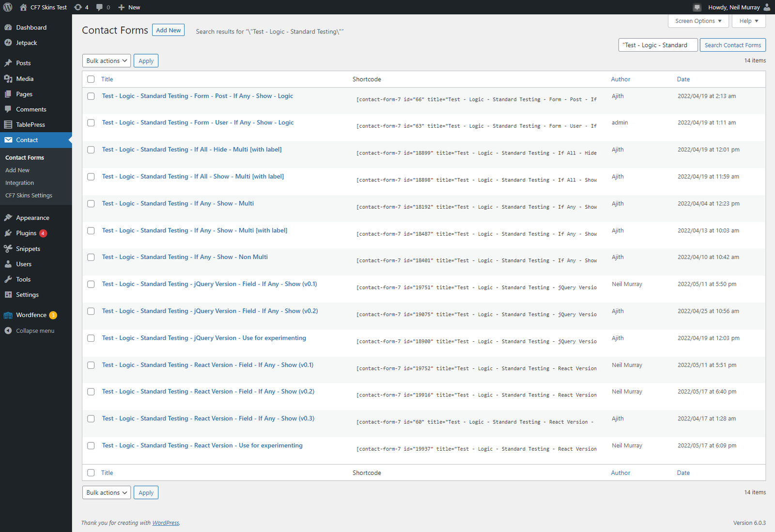The width and height of the screenshot is (775, 532).
Task: Sort table by the Date column header
Action: [x=683, y=79]
